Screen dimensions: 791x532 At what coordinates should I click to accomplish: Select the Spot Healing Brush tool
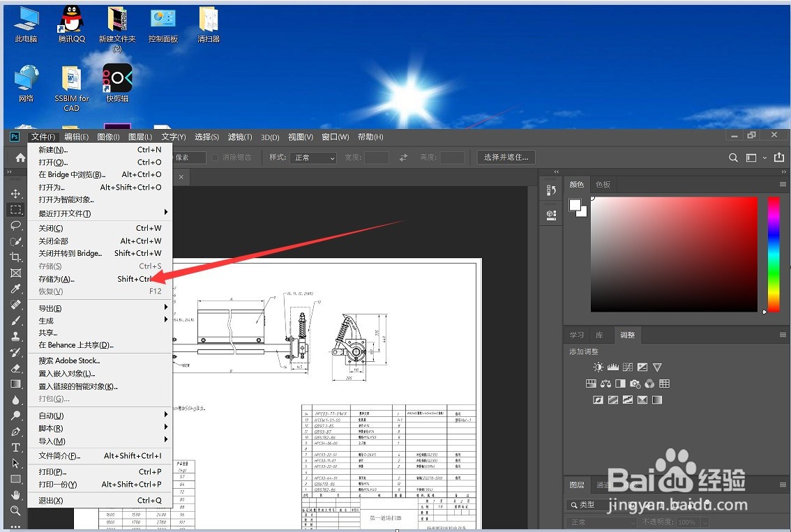(15, 305)
